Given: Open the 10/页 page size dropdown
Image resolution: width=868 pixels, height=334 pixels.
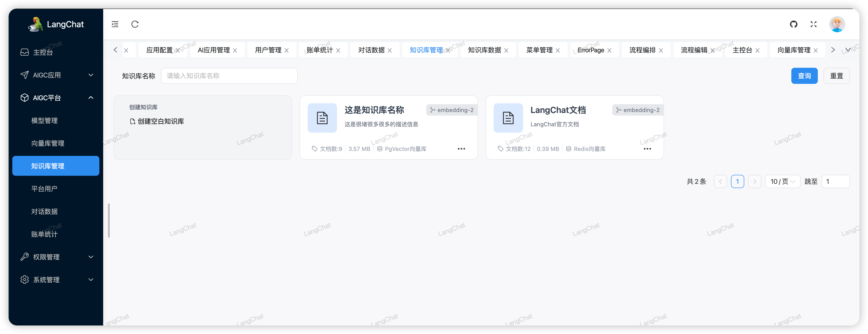Looking at the screenshot, I should click(x=782, y=181).
